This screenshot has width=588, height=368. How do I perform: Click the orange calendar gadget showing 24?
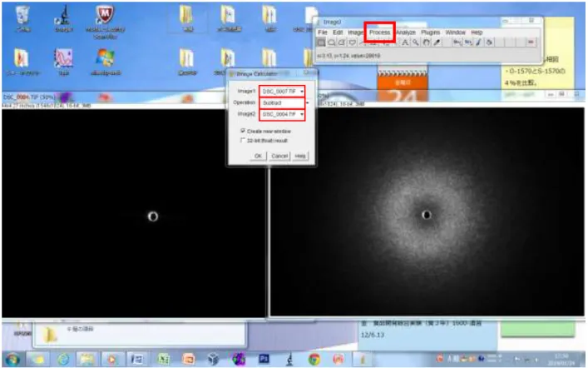point(403,86)
